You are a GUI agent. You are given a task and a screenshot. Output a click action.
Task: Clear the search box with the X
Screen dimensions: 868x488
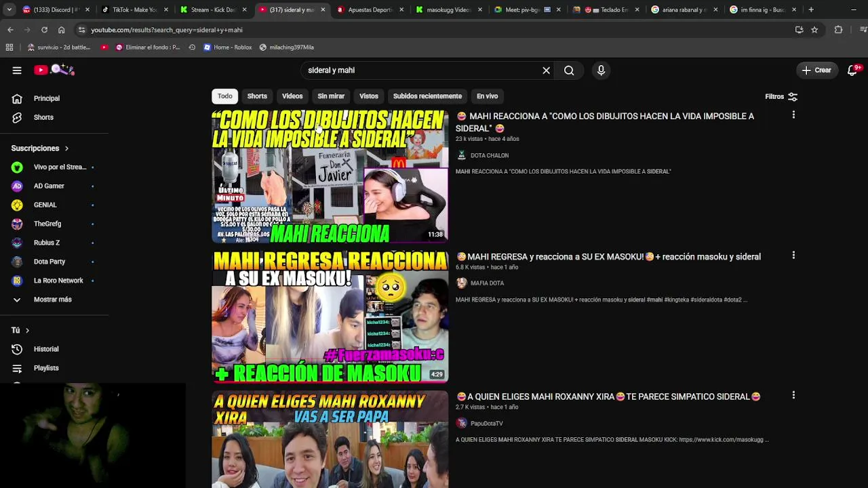point(546,70)
